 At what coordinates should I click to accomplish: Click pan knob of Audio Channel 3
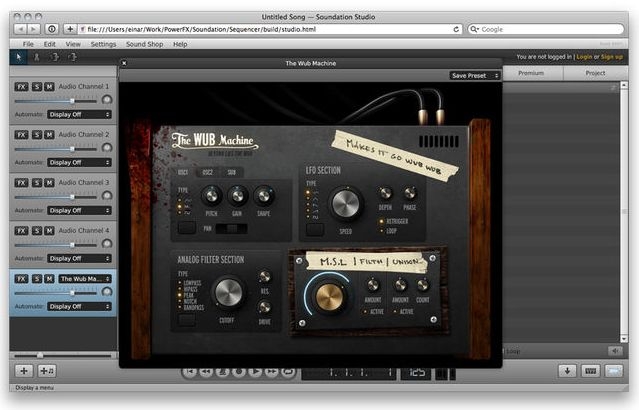pos(107,196)
